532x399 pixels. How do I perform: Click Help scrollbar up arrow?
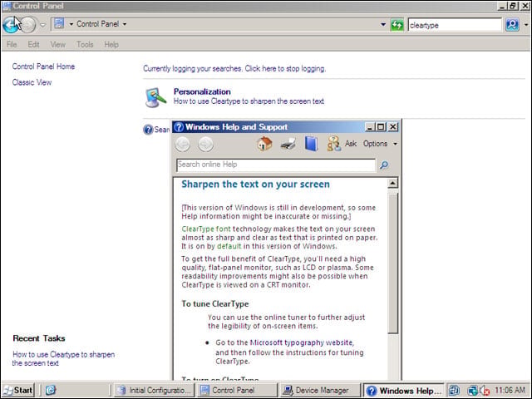click(392, 183)
